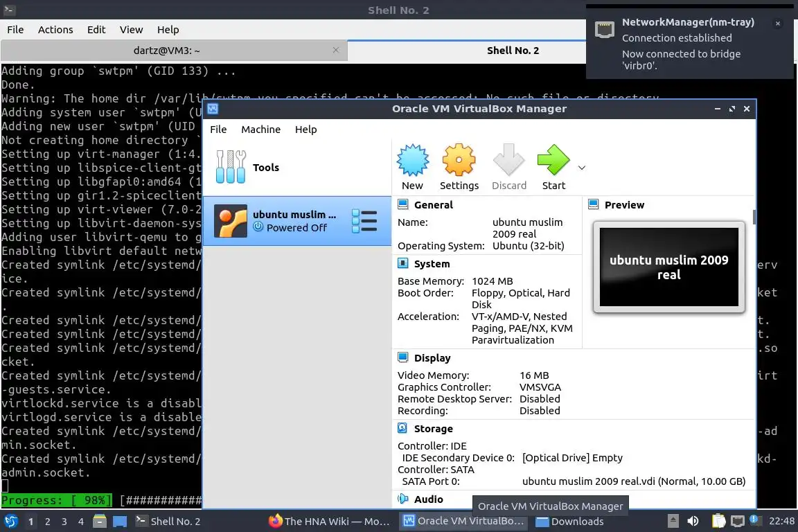Click the 'VMSVGA' graphics controller value

tap(540, 387)
